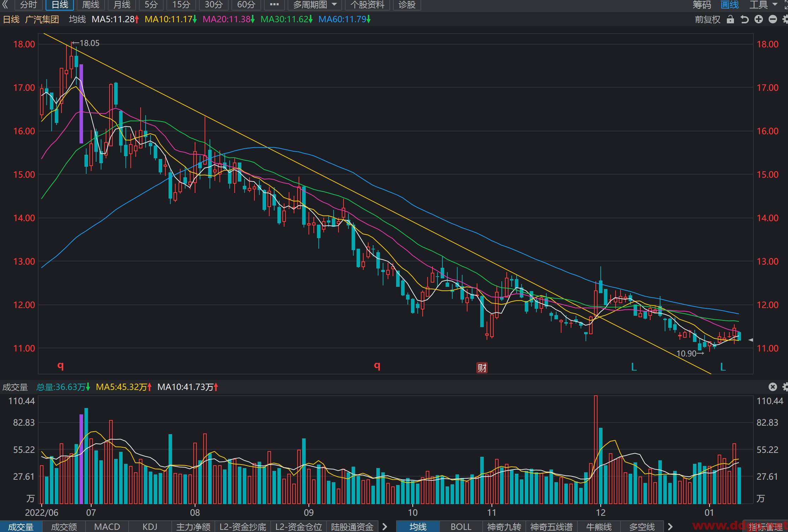Viewport: 788px width, 532px height.
Task: Select the 成交额 sub-indicator tab
Action: click(64, 527)
